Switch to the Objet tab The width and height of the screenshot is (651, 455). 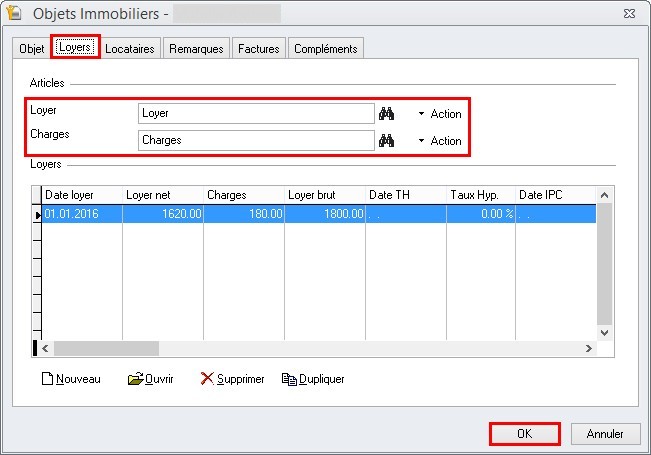32,49
